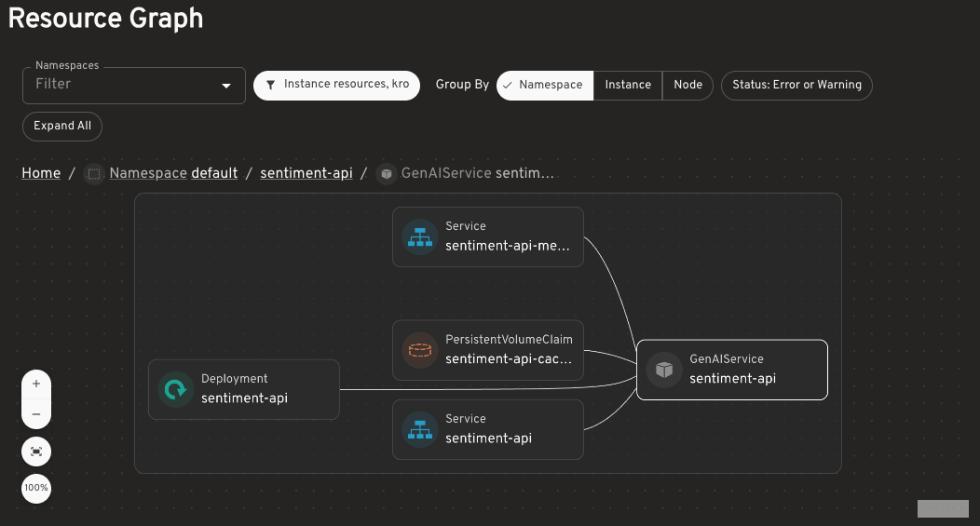The height and width of the screenshot is (526, 980).
Task: Group by Node option
Action: click(687, 85)
